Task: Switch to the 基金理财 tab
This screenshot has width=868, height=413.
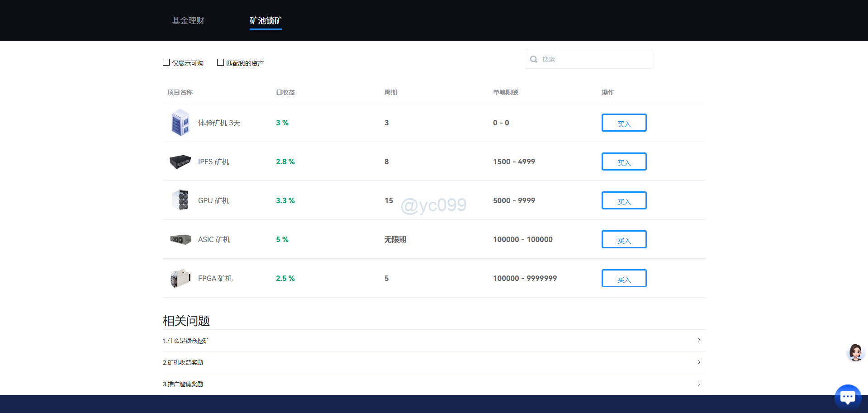Action: click(x=188, y=21)
